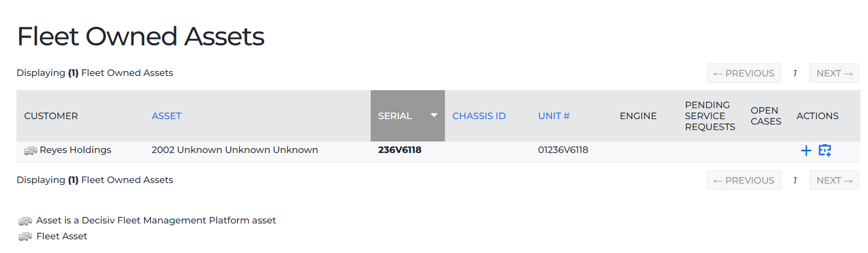Screen dimensions: 868x253
Task: Open the Reyes Holdings customer entry
Action: pos(75,150)
